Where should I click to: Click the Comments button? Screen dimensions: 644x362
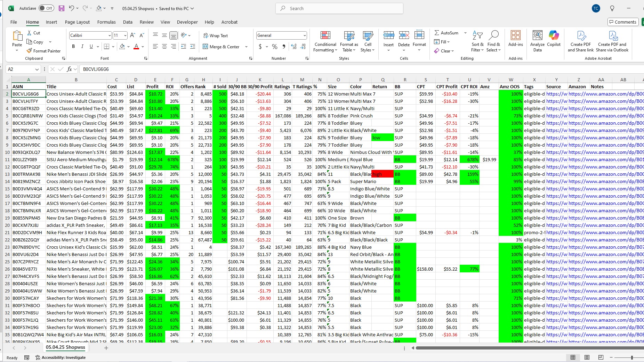coord(623,22)
